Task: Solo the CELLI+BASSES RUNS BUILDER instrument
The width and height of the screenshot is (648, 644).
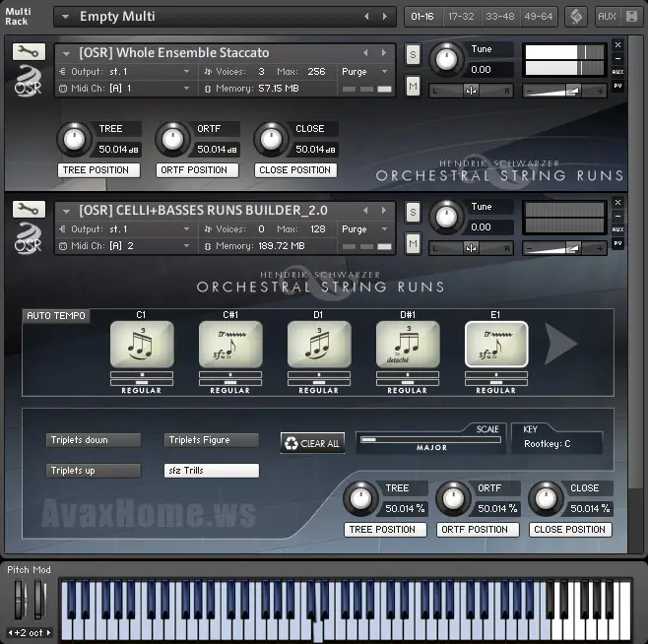Action: click(x=413, y=212)
